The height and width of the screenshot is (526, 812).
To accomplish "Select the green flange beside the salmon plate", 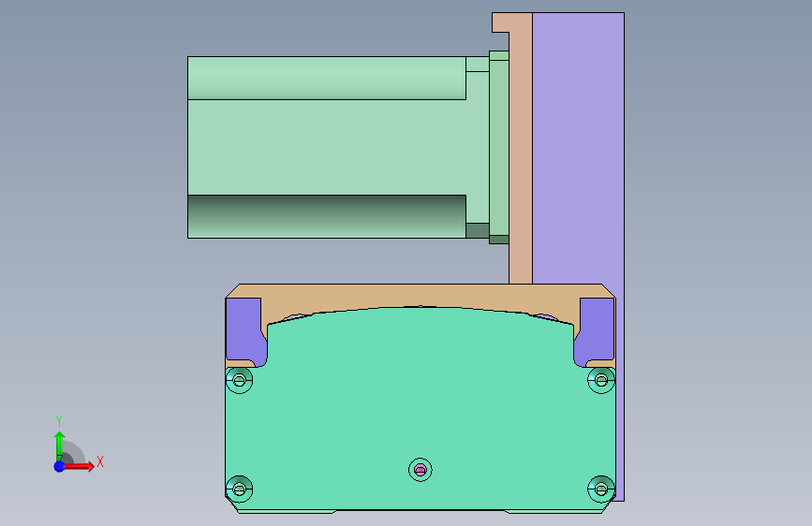I will click(499, 147).
